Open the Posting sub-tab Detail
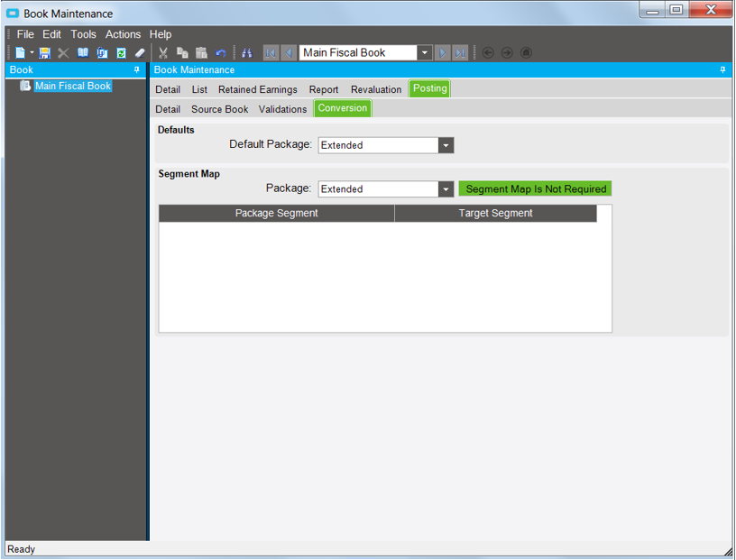Screen dimensions: 736x560 168,109
